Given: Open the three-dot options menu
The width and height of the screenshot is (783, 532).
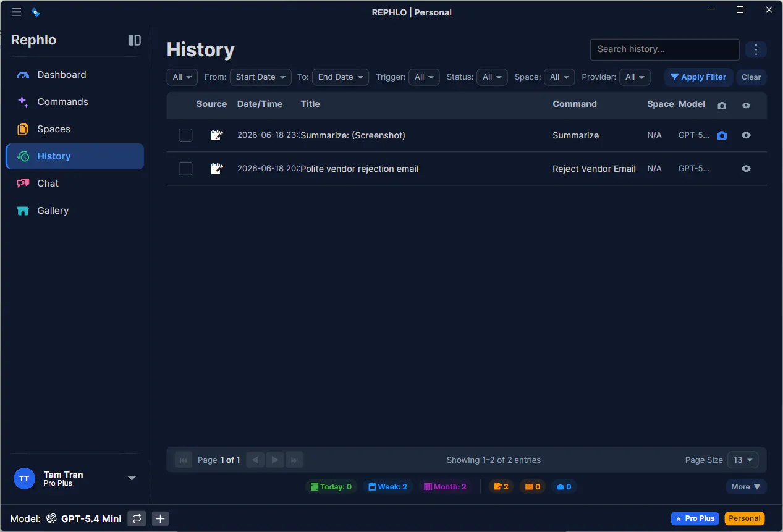Looking at the screenshot, I should [756, 49].
